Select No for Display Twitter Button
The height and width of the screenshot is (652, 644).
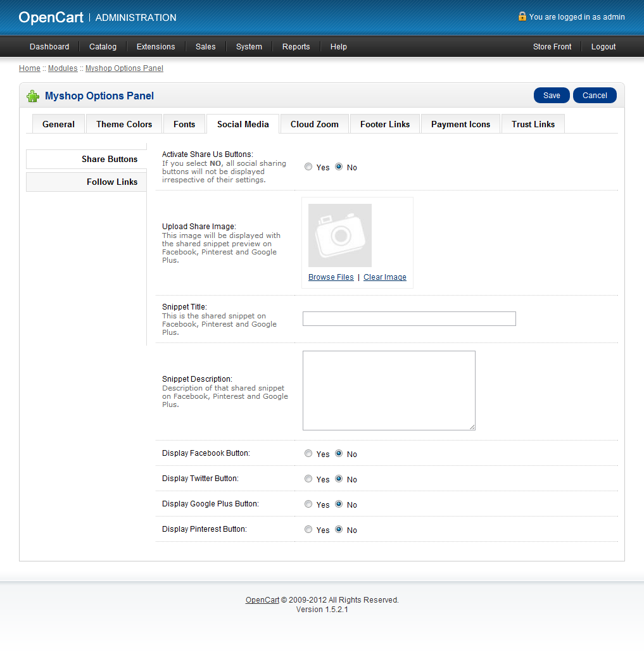tap(339, 479)
